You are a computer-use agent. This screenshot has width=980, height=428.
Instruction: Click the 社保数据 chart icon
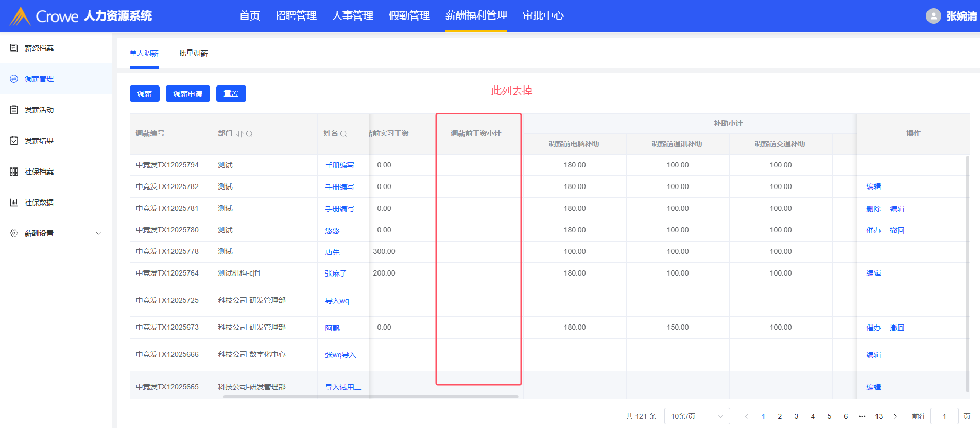point(14,202)
